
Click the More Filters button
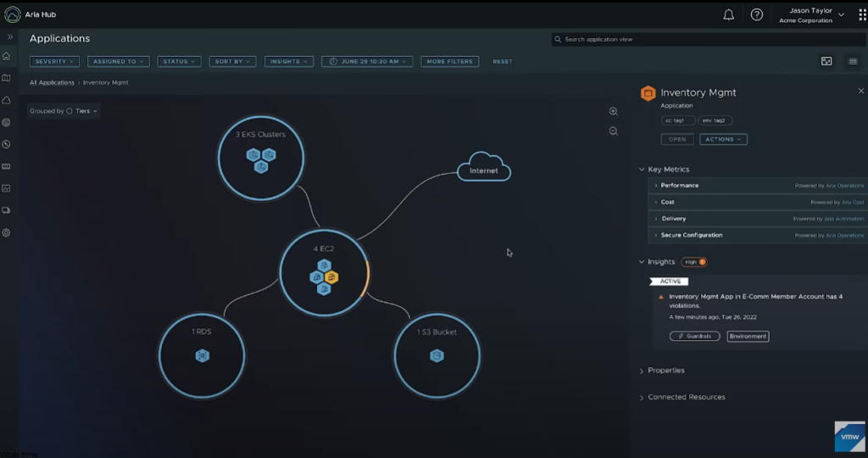coord(449,61)
